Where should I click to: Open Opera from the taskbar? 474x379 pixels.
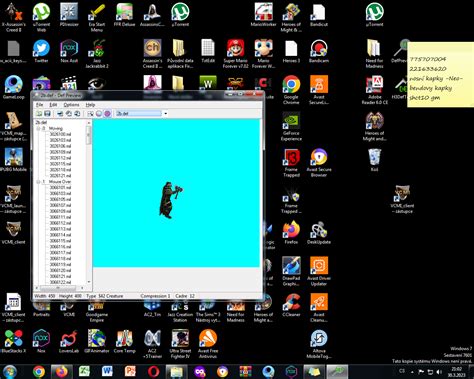(x=153, y=371)
